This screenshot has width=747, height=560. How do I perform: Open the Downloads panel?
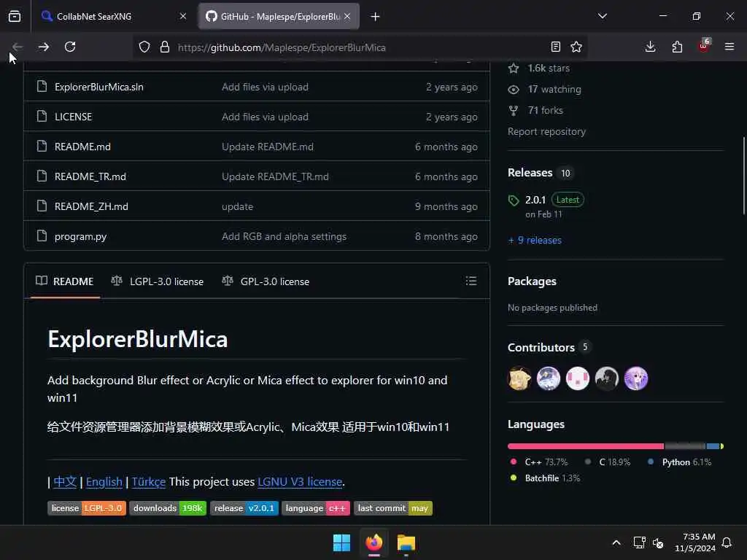click(650, 47)
